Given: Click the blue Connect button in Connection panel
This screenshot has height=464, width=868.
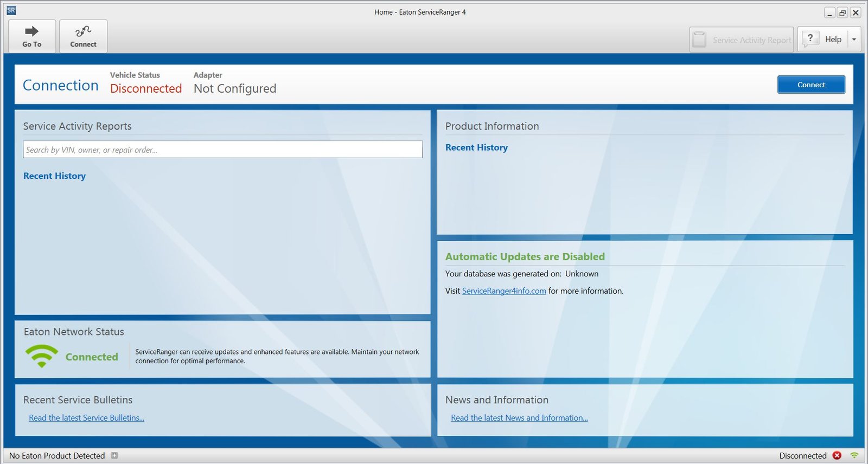Looking at the screenshot, I should click(811, 85).
